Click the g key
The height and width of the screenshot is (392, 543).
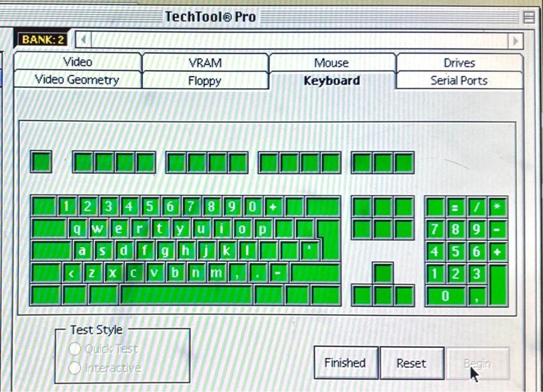point(165,251)
